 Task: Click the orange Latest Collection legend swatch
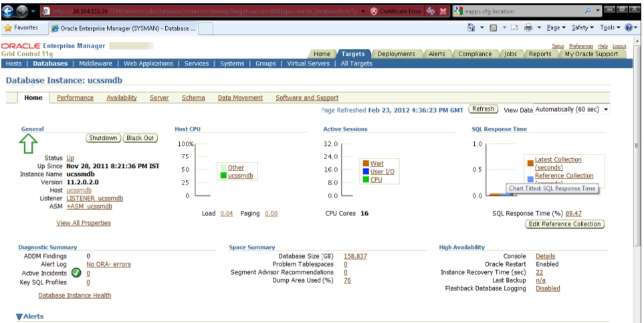530,163
